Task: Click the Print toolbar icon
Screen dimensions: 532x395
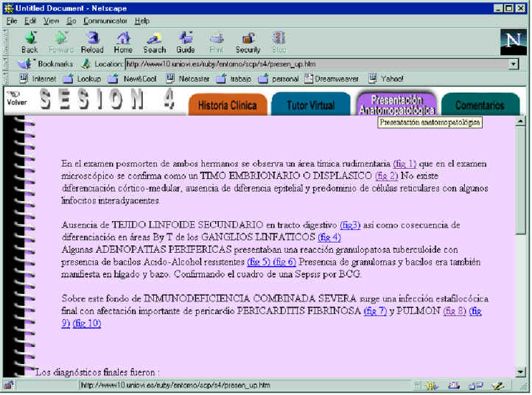Action: tap(216, 41)
